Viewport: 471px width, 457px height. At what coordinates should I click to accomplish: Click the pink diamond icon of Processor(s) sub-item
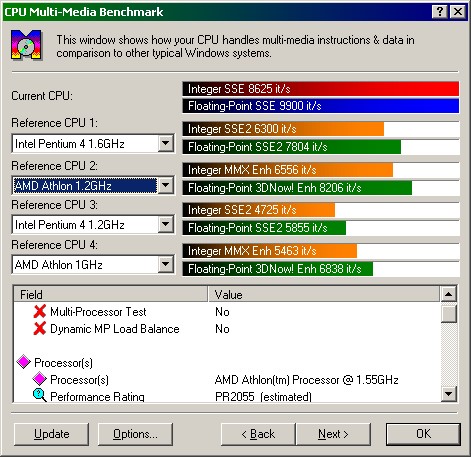coord(40,379)
